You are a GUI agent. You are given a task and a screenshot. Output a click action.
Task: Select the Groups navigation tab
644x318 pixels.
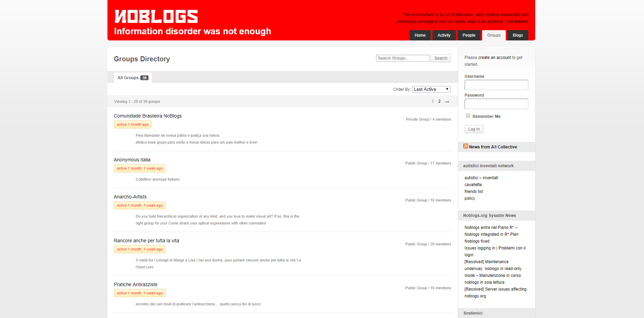point(494,35)
